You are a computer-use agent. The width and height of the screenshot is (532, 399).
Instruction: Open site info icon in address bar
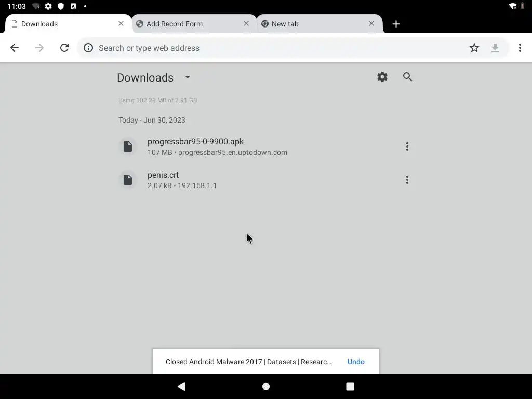point(88,48)
